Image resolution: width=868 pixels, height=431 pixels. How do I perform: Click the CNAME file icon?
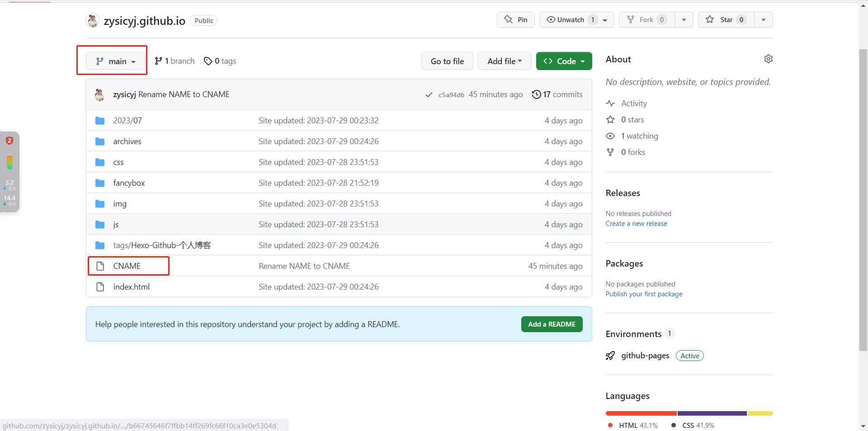pyautogui.click(x=100, y=266)
